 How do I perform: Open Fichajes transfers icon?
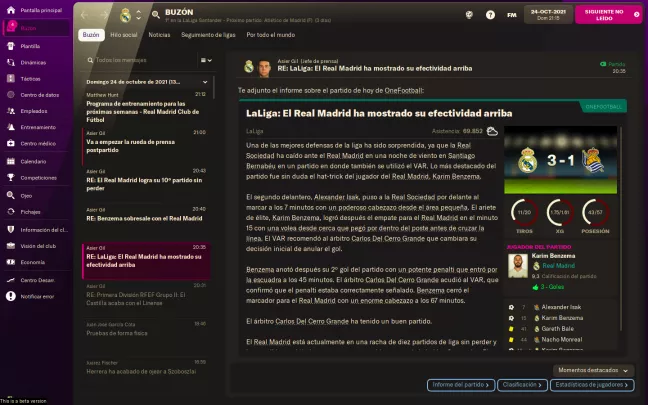click(x=11, y=212)
